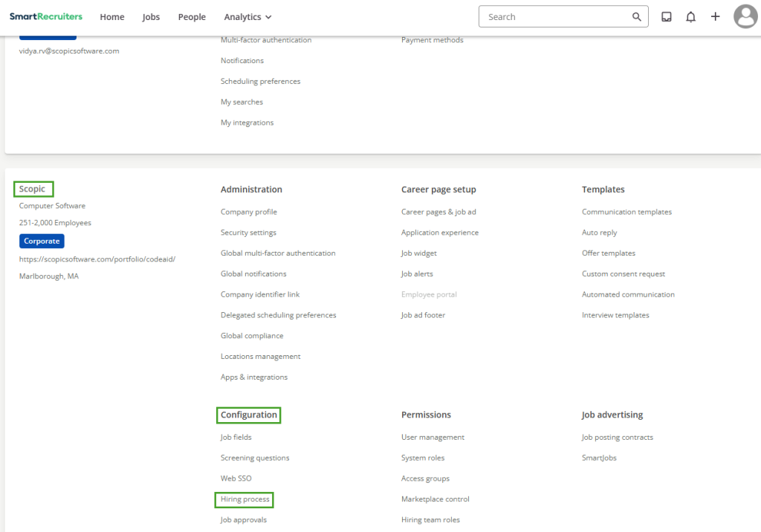Open Company profile settings

point(248,212)
